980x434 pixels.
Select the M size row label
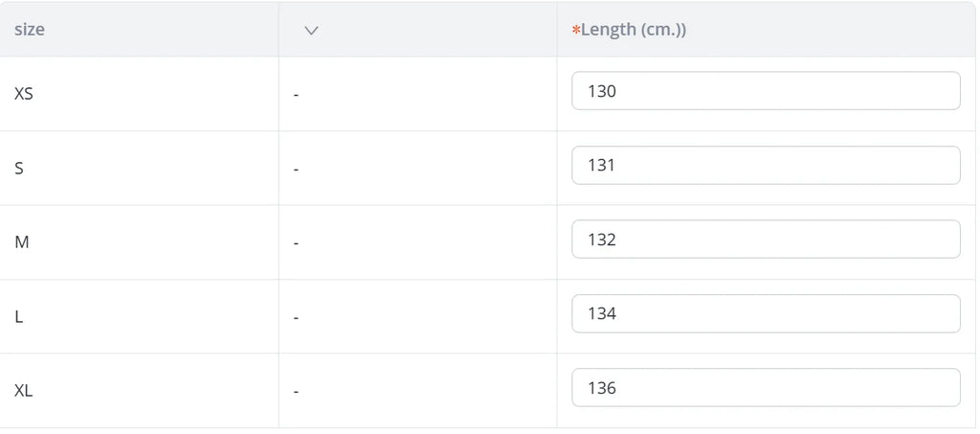22,242
